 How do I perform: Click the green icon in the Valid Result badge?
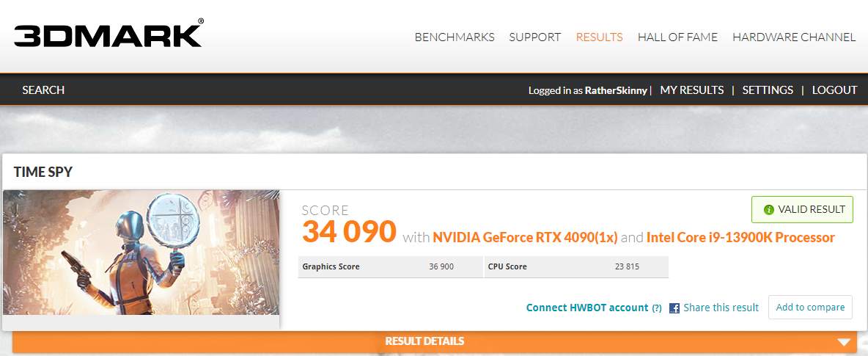coord(769,210)
